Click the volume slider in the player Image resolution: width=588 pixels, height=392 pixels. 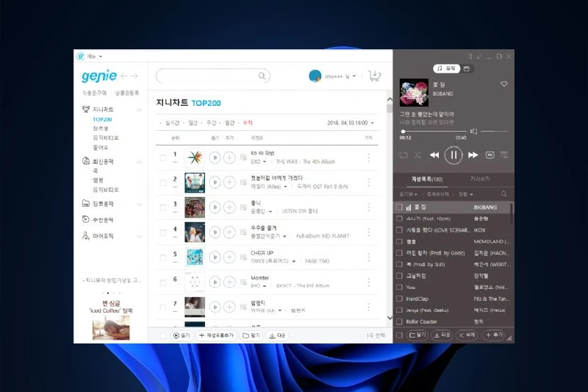494,132
